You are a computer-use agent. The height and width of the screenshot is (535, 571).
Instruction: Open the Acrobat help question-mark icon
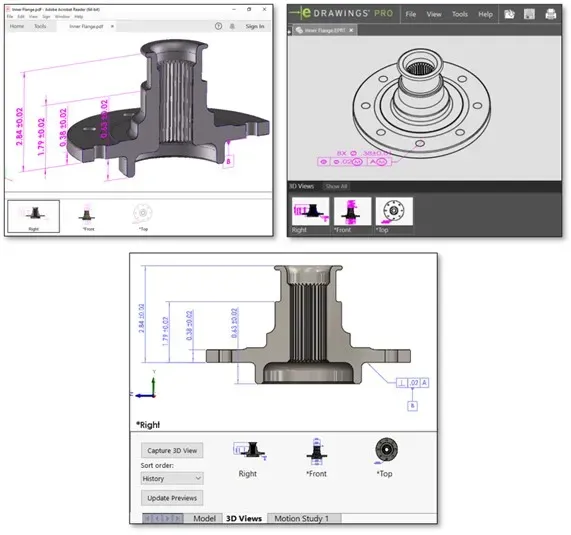pyautogui.click(x=218, y=26)
